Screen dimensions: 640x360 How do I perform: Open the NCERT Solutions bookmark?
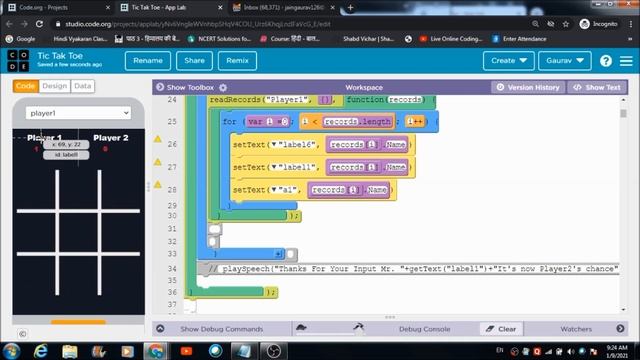(x=219, y=39)
